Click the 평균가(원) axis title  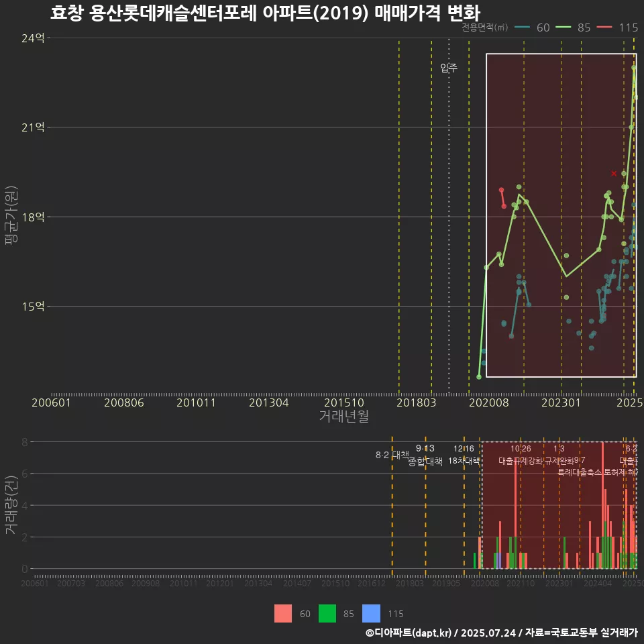point(11,215)
